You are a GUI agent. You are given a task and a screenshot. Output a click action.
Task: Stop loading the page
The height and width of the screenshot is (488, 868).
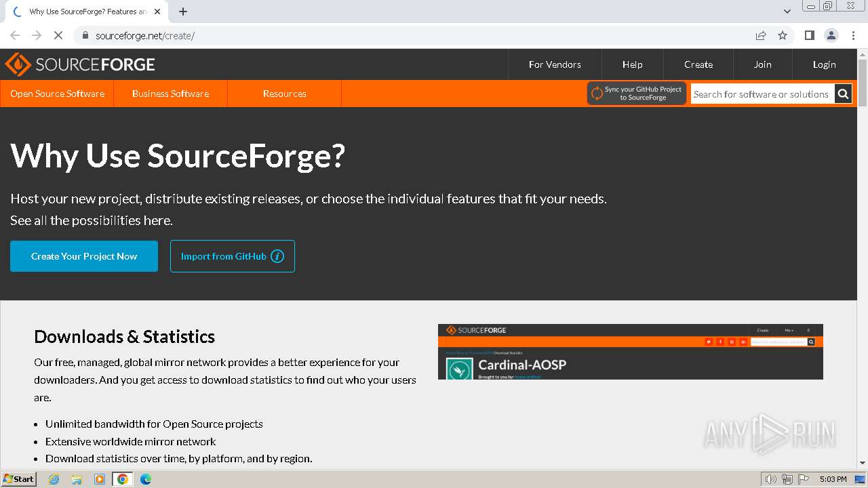click(58, 35)
